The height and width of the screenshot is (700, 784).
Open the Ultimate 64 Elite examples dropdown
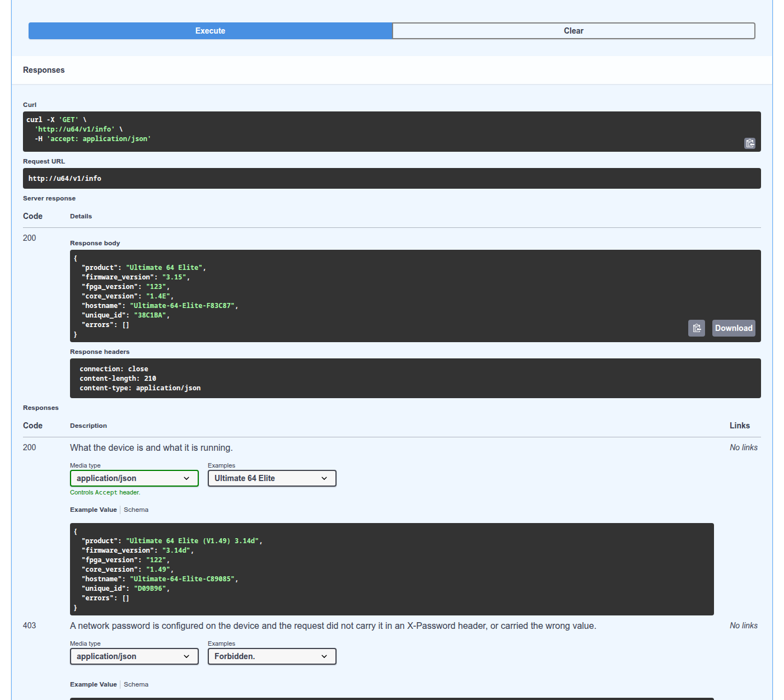click(272, 478)
